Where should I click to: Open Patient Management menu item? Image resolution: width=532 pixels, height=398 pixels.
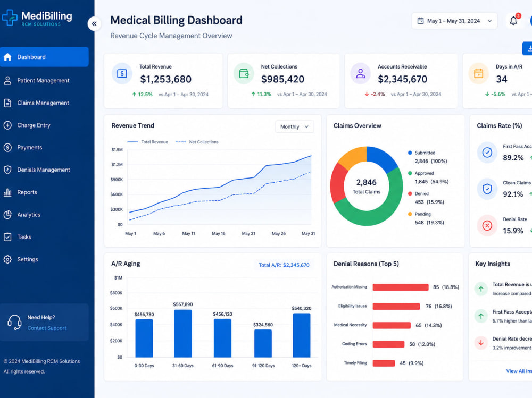pyautogui.click(x=44, y=80)
